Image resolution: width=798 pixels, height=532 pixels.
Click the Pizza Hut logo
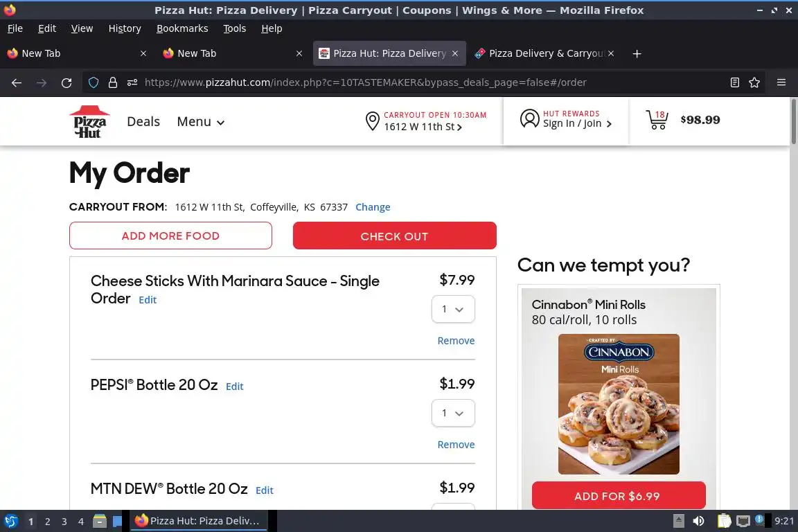point(89,122)
